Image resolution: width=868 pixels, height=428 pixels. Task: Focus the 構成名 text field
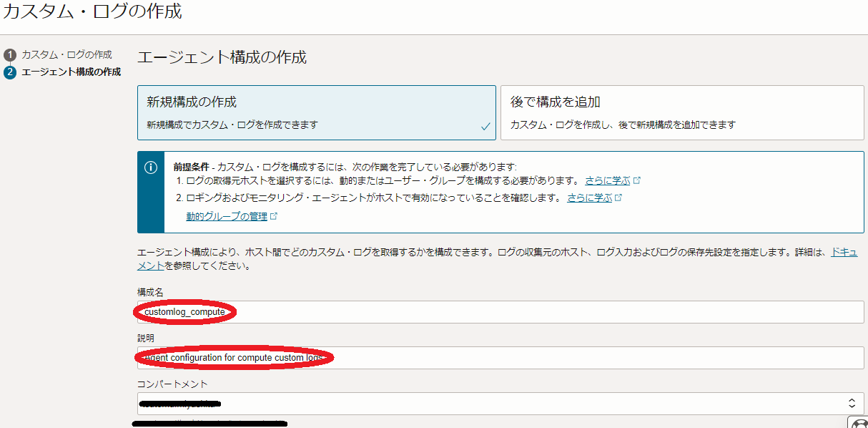click(x=500, y=312)
